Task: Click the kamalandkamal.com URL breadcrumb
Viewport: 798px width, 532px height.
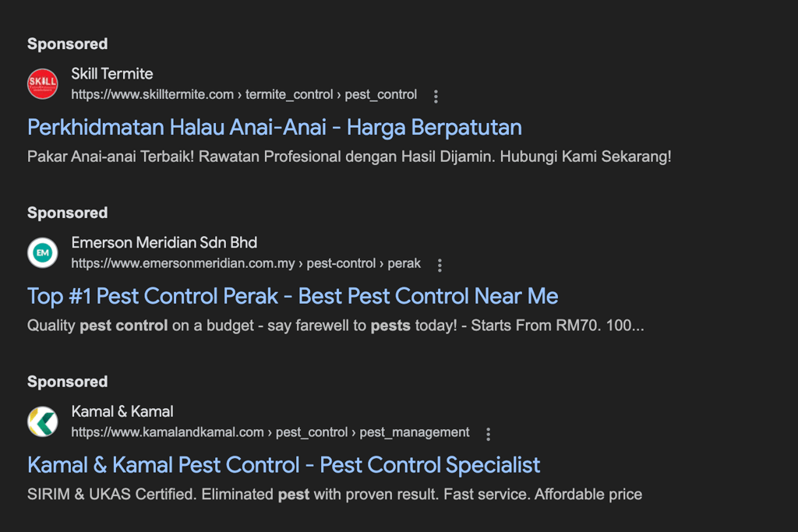Action: pyautogui.click(x=270, y=432)
